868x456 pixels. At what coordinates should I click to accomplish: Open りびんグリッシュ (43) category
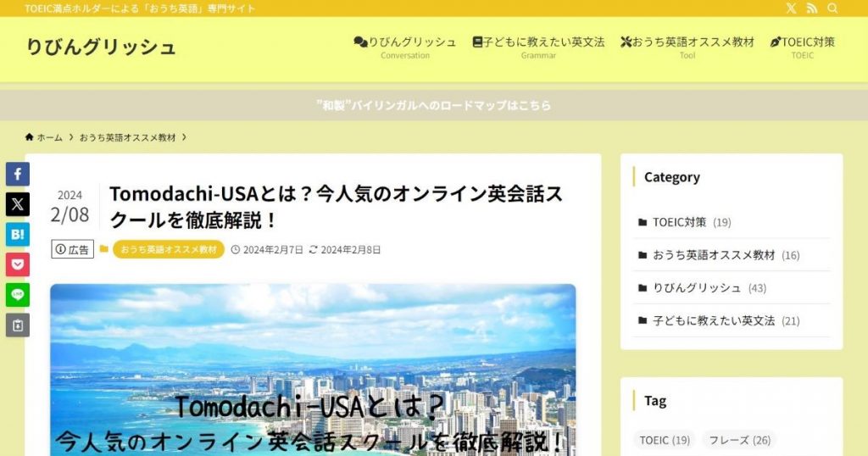pyautogui.click(x=732, y=288)
